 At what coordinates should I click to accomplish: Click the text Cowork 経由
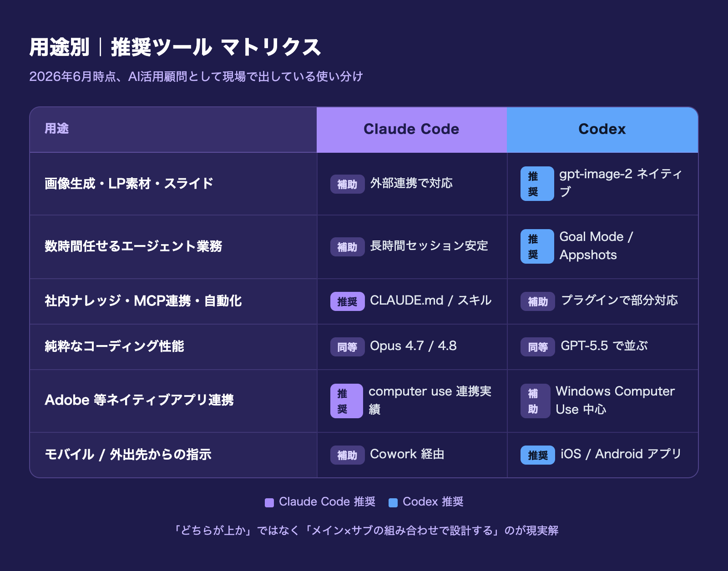pyautogui.click(x=407, y=454)
